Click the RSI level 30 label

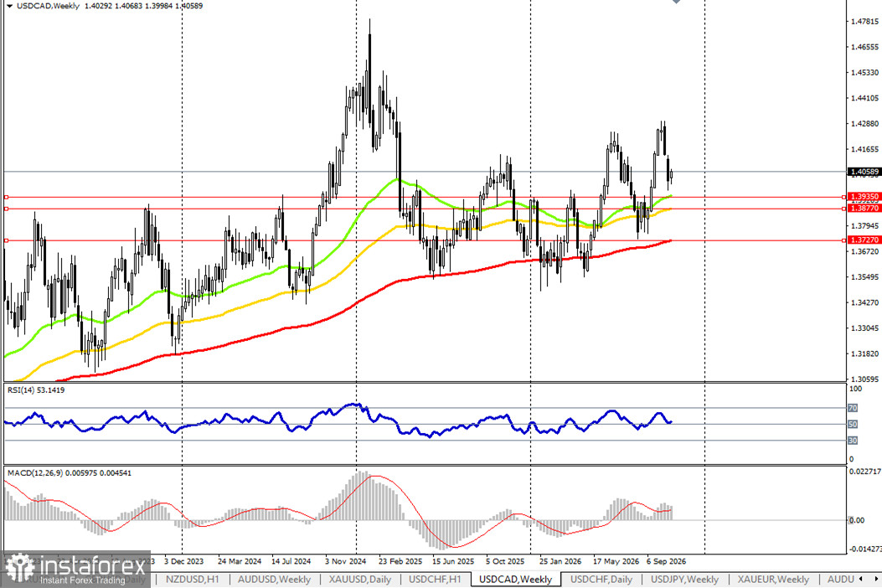click(x=853, y=441)
